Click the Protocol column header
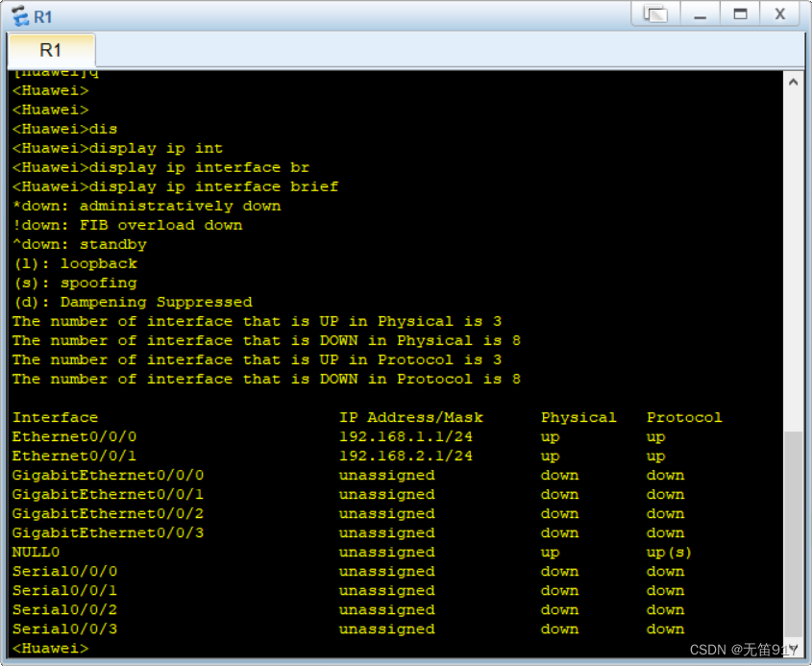The image size is (812, 666). 684,417
